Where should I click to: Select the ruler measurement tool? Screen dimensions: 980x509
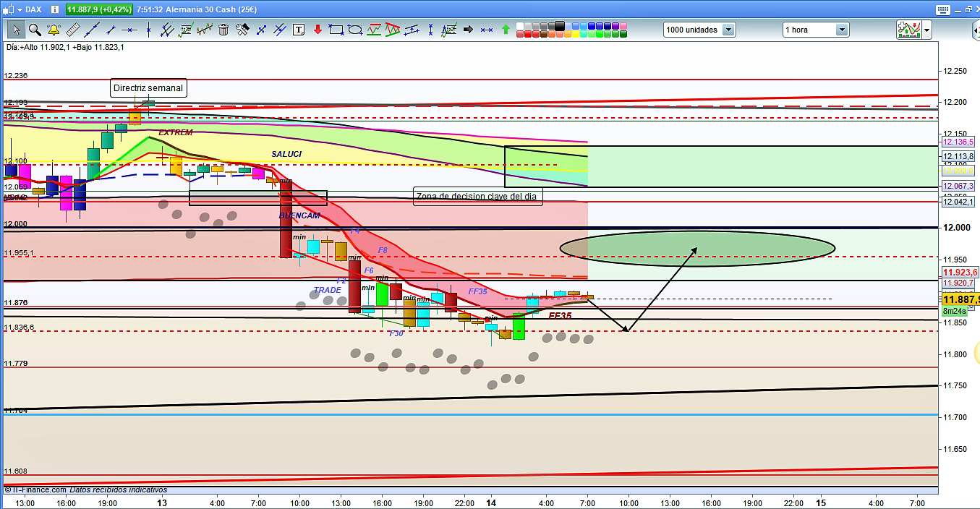tap(72, 30)
